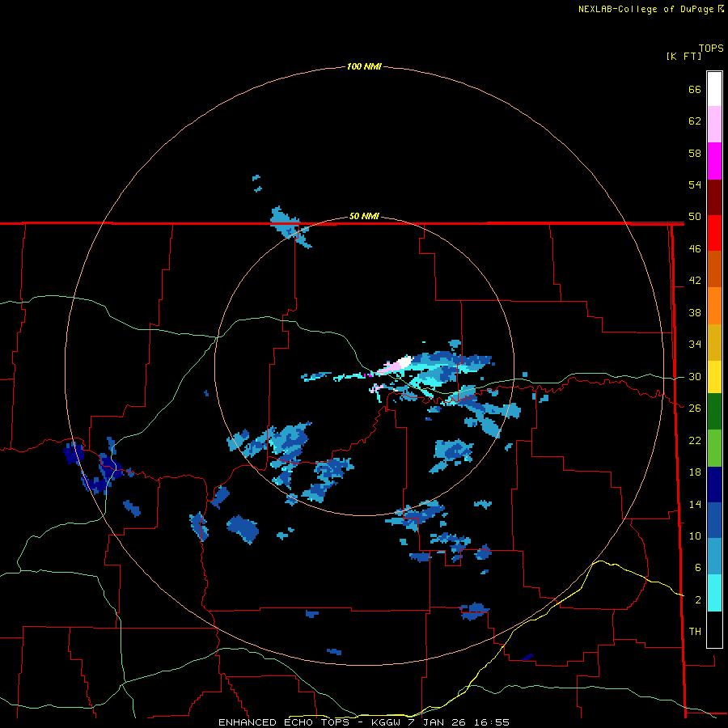This screenshot has width=728, height=728.
Task: Select the dark green legend swatch
Action: click(714, 412)
